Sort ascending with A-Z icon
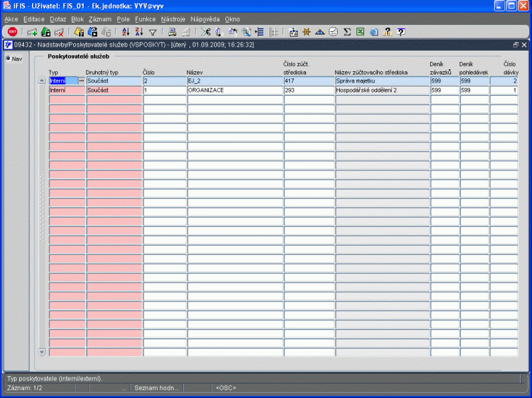This screenshot has height=398, width=532. 126,32
